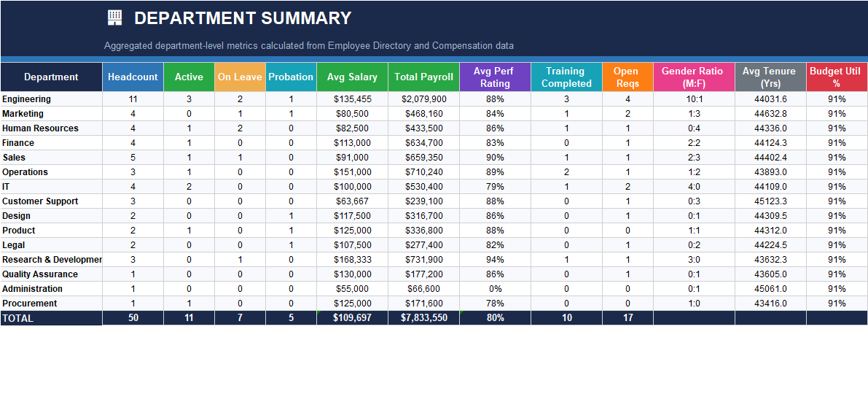Select the Headcount column header
Viewport: 868px width, 413px height.
[x=133, y=77]
